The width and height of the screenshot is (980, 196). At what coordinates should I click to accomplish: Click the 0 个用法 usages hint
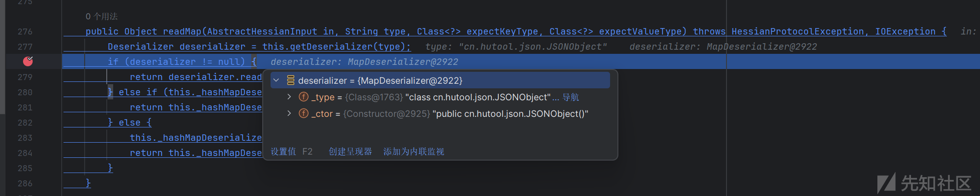pos(102,17)
